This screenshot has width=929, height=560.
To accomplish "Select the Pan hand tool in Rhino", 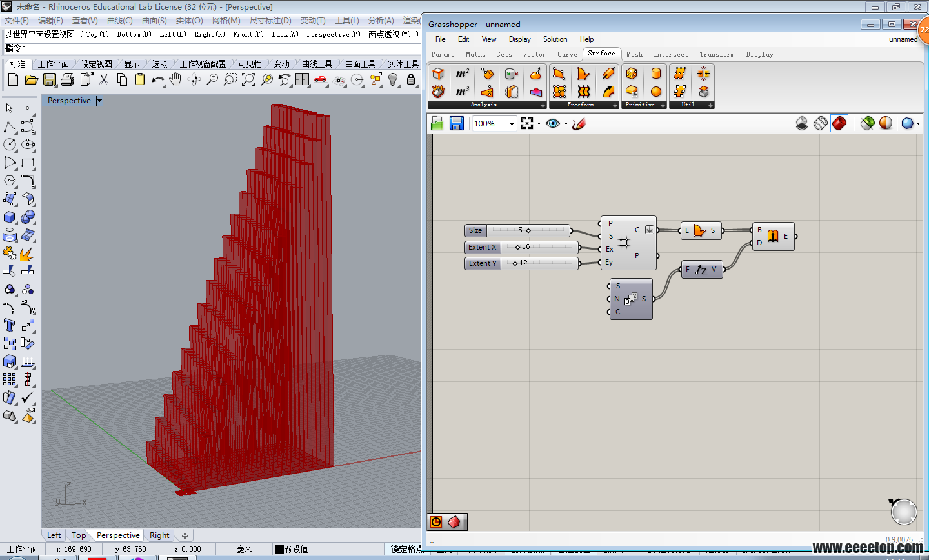I will click(x=175, y=79).
